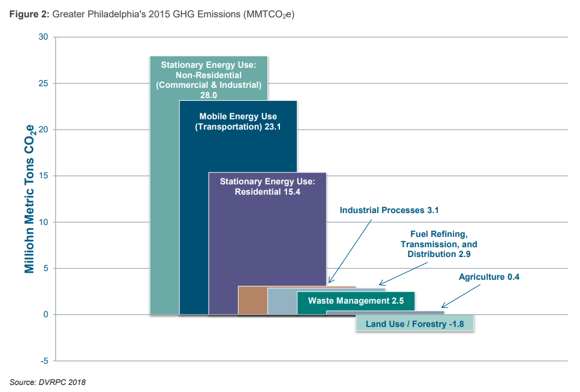
Task: Click the y-axis value 25
Action: 43,83
